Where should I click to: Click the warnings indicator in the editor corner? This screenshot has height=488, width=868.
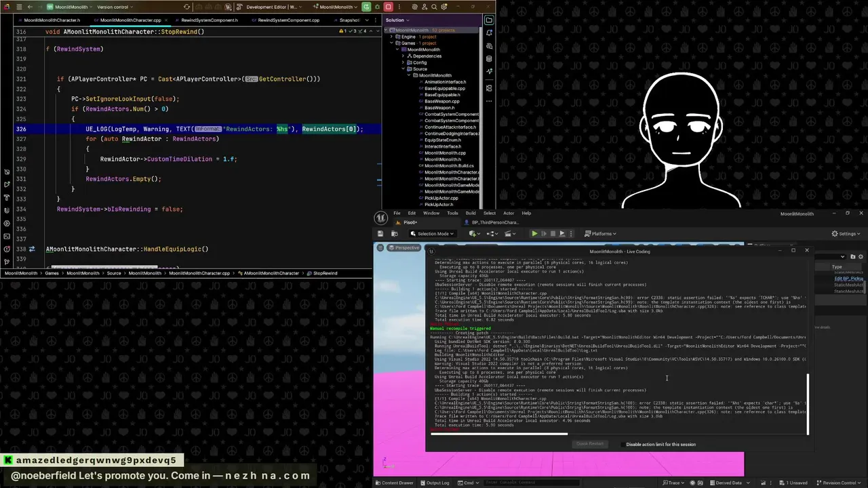coord(353,31)
